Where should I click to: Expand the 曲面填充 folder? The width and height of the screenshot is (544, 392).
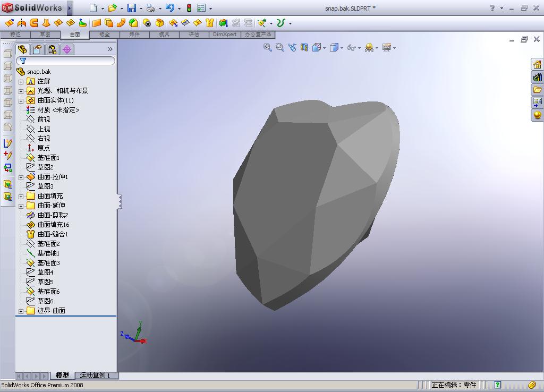(x=21, y=197)
